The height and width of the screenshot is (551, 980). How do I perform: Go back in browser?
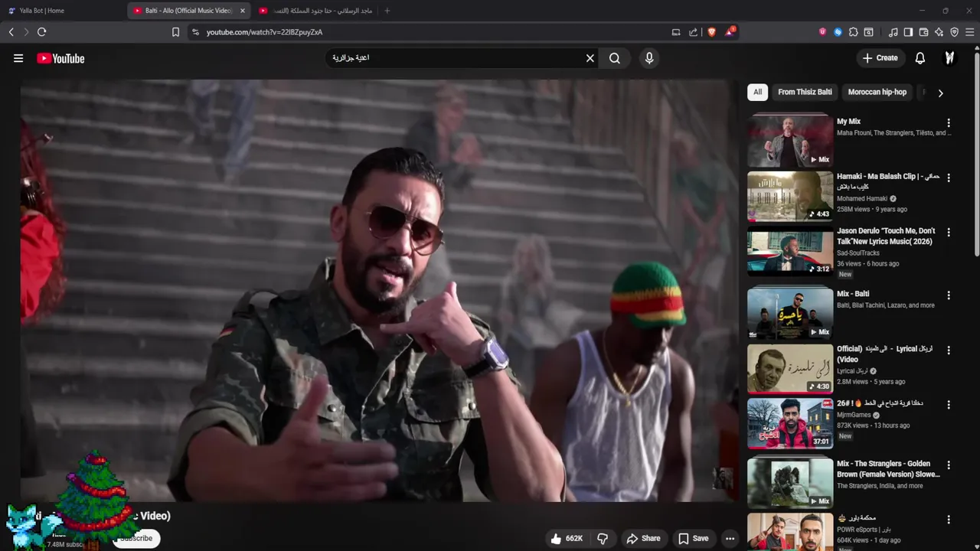11,32
